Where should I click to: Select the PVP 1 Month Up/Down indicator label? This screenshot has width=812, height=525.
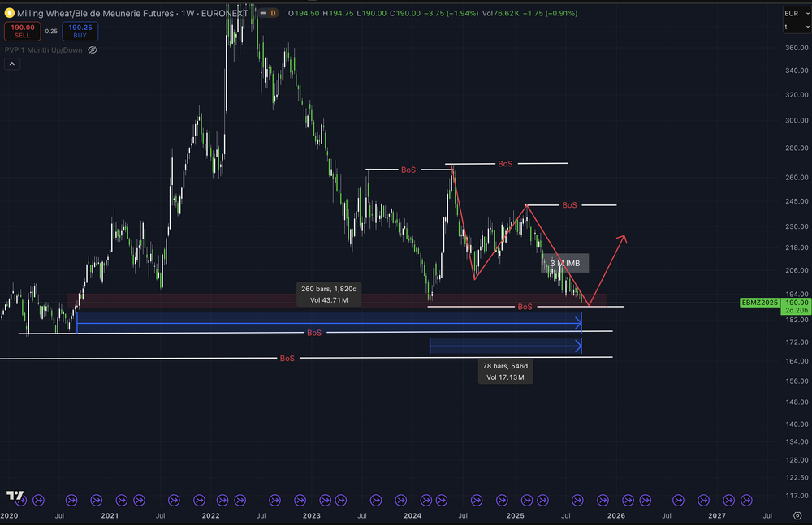pos(44,50)
